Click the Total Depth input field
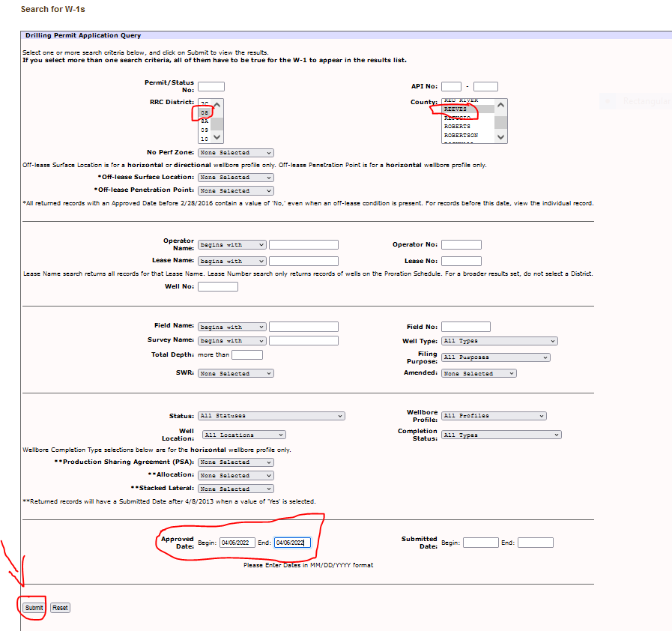 (247, 355)
